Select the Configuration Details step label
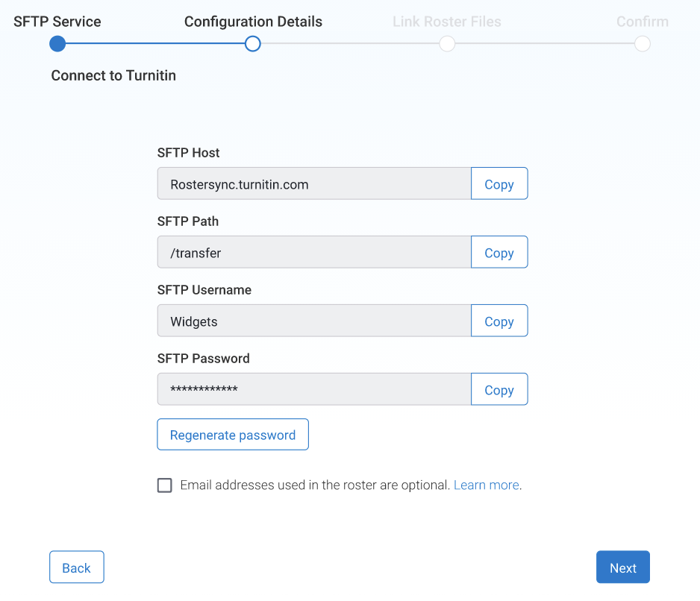The height and width of the screenshot is (601, 700). tap(253, 22)
